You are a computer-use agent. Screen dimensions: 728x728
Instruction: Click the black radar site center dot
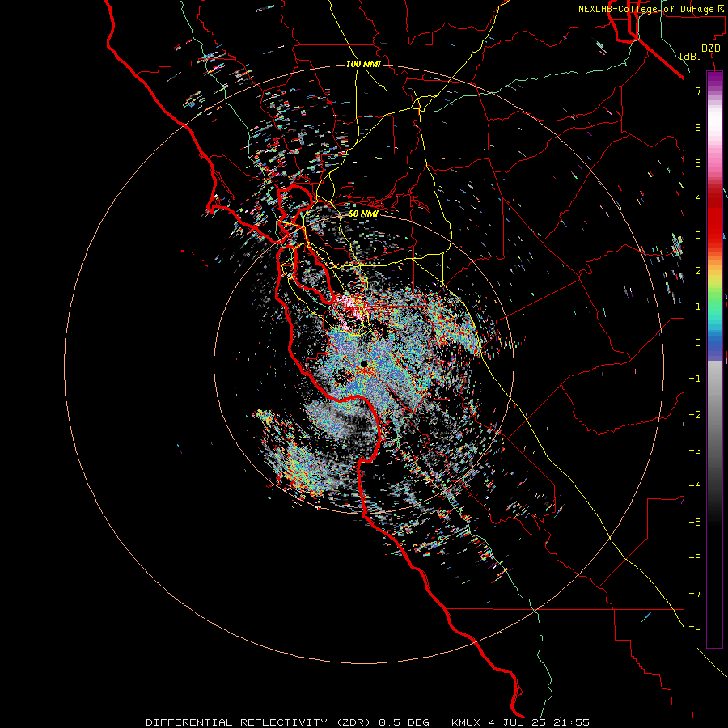pyautogui.click(x=364, y=363)
